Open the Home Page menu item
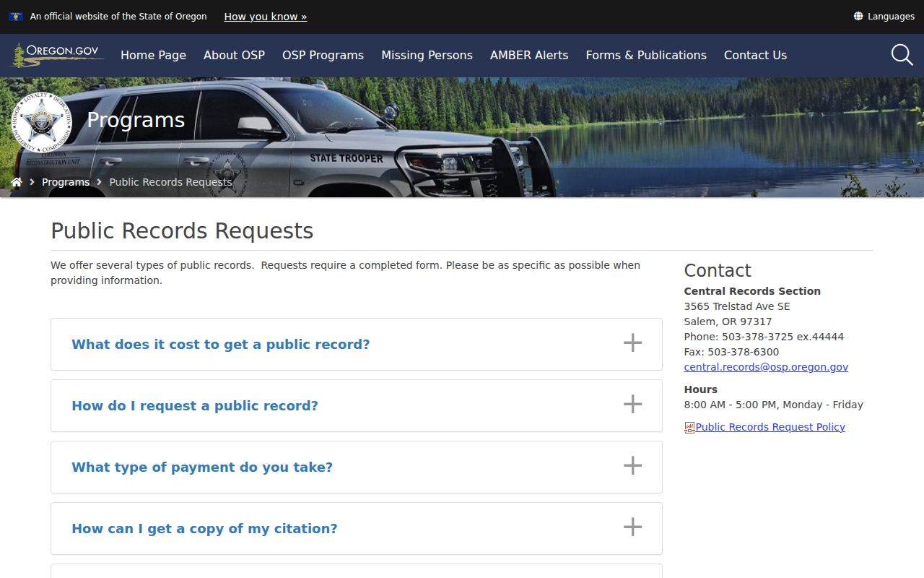The height and width of the screenshot is (578, 924). [153, 55]
